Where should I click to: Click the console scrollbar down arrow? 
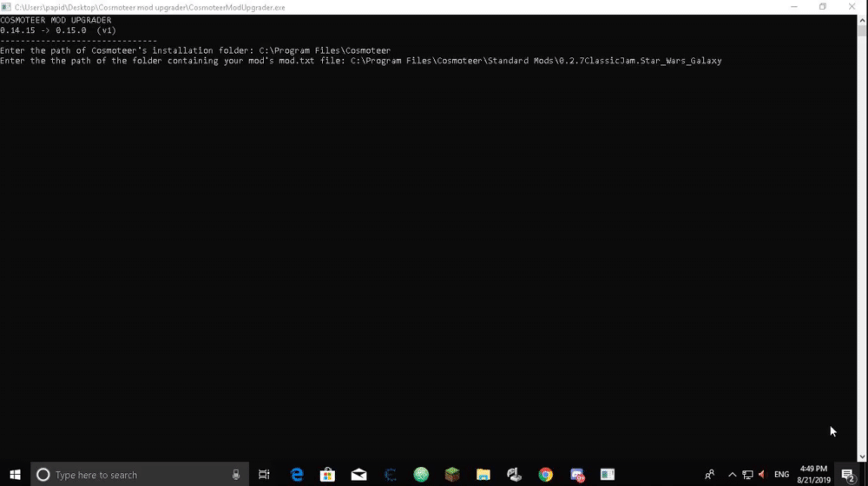[x=862, y=456]
